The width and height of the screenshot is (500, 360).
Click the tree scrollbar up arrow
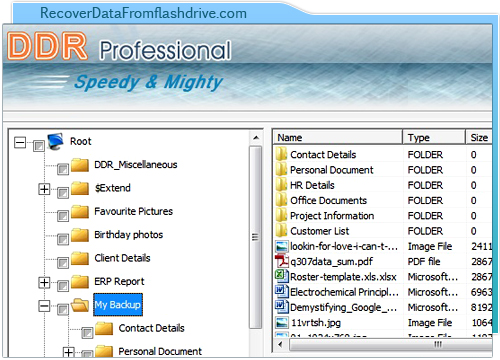point(256,138)
